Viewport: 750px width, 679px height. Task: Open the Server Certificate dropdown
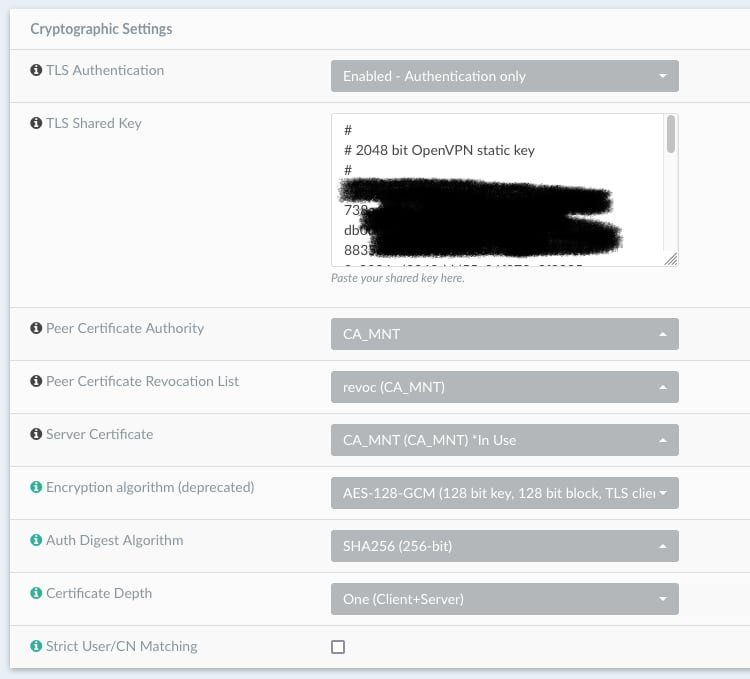tap(504, 440)
